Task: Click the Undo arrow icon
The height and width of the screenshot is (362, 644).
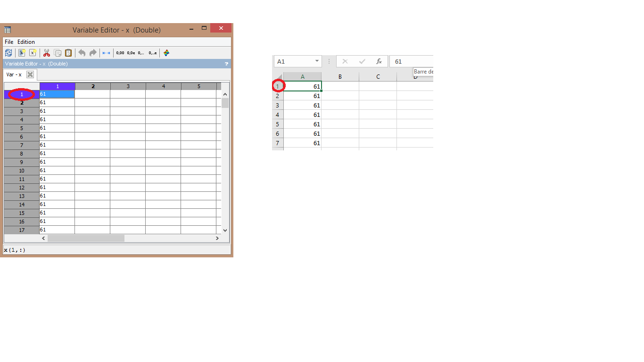Action: [x=82, y=53]
